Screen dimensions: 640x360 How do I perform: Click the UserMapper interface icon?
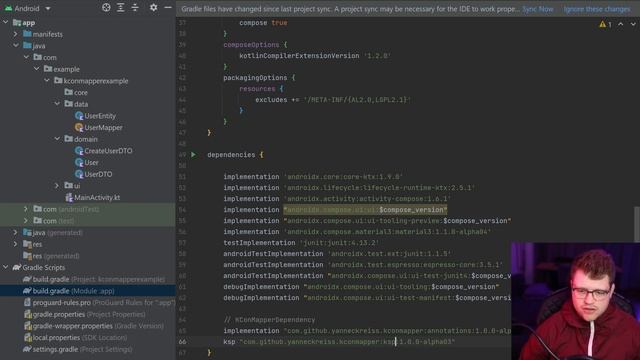coord(79,127)
